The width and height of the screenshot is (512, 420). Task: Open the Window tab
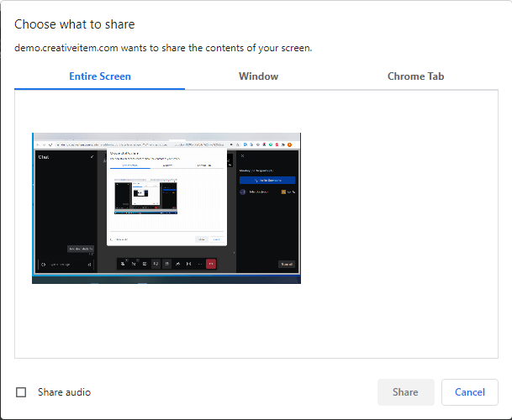(x=258, y=76)
